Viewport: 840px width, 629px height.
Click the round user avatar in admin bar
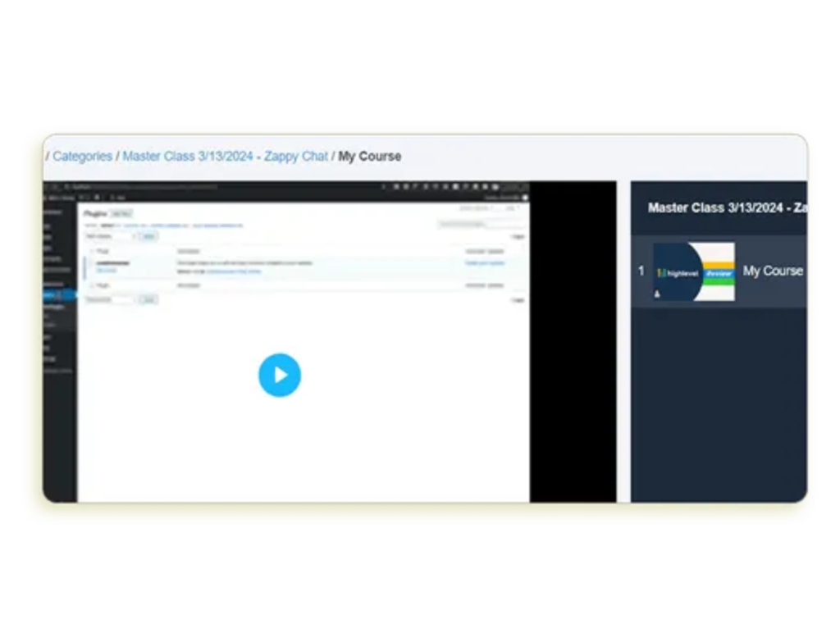525,197
